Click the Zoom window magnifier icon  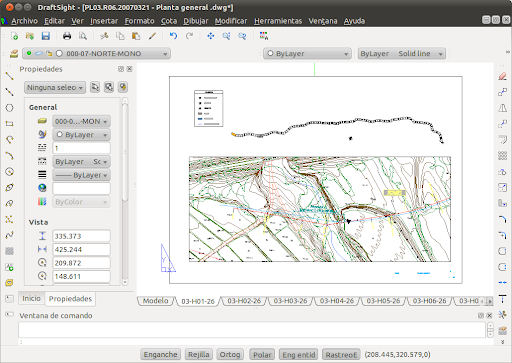(227, 36)
